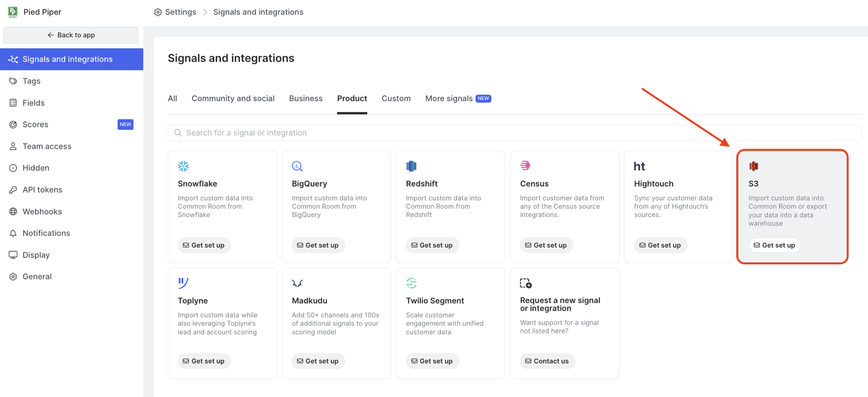Click the Request a new signal icon

click(x=526, y=283)
